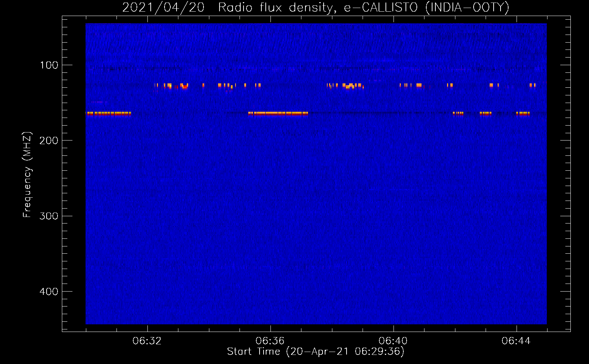Click the 400 frequency tick label
589x364 pixels.
[x=49, y=292]
